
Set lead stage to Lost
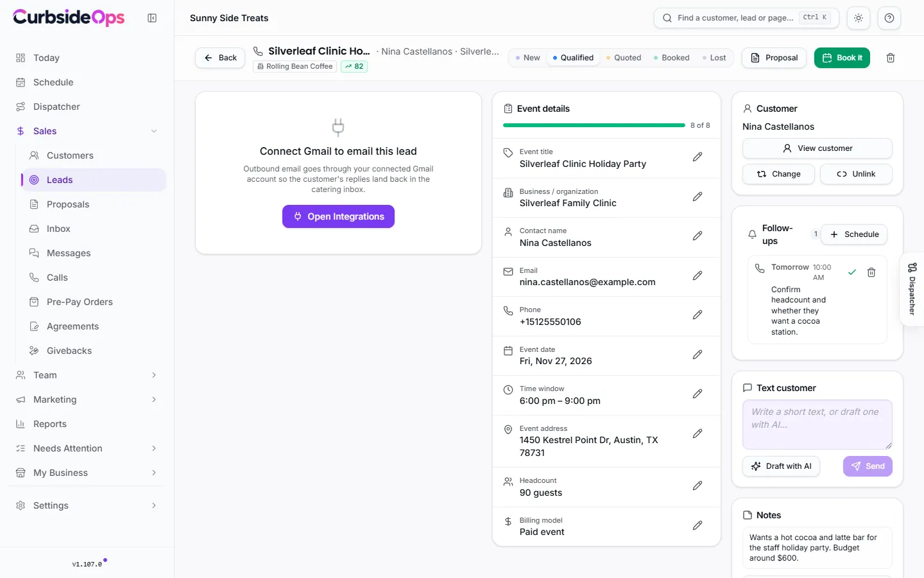(714, 58)
